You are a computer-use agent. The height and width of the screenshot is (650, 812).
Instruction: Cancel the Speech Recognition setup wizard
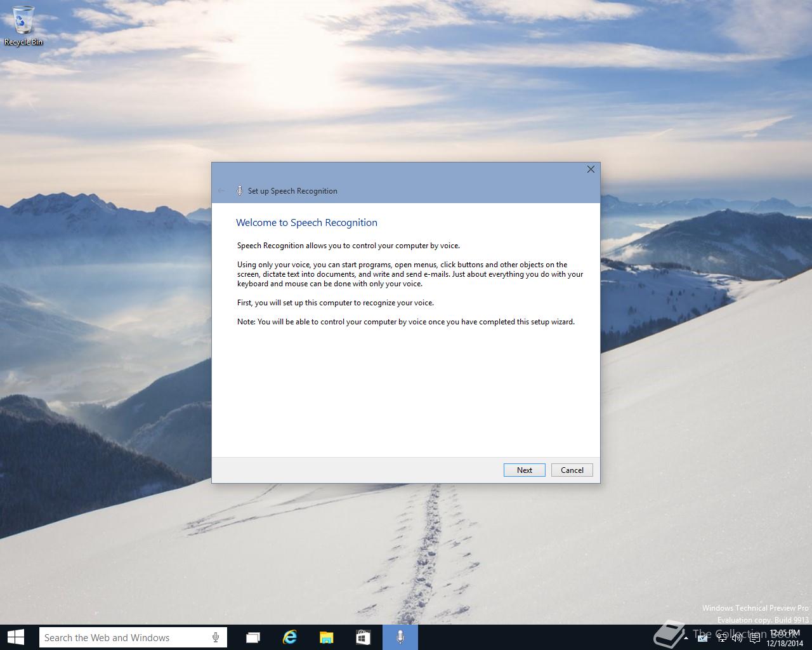tap(571, 470)
